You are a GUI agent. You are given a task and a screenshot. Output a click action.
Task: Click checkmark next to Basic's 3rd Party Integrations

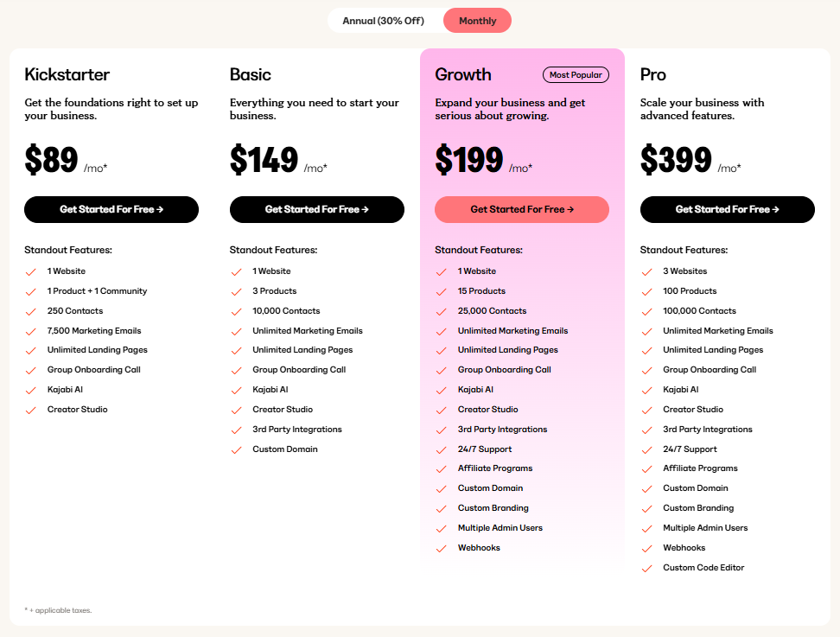tap(236, 430)
